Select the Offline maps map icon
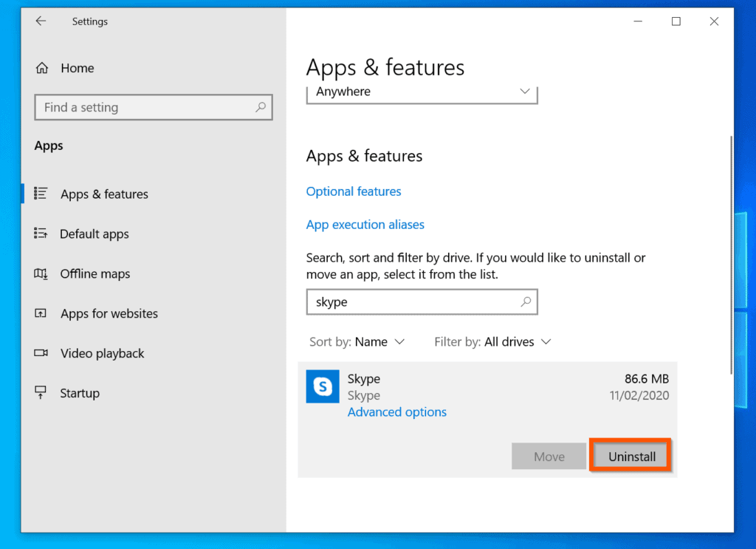 click(41, 273)
